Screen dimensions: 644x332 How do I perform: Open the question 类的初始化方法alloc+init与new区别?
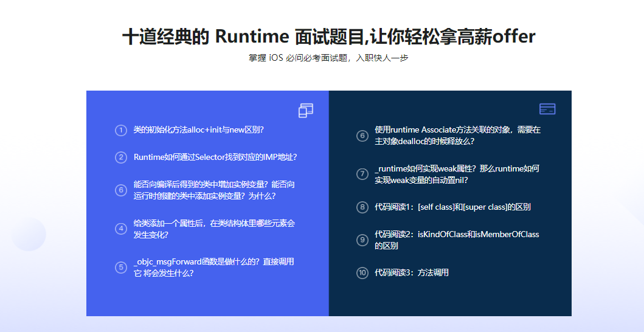click(x=198, y=130)
